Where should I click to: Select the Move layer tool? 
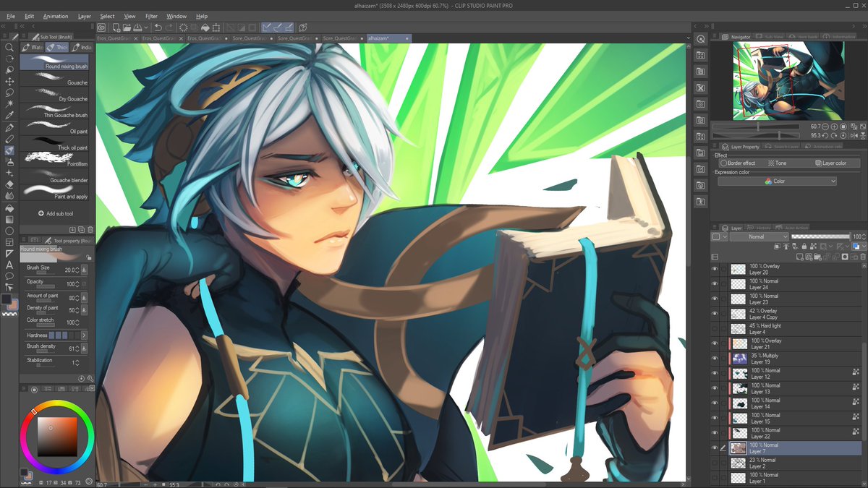(x=9, y=82)
